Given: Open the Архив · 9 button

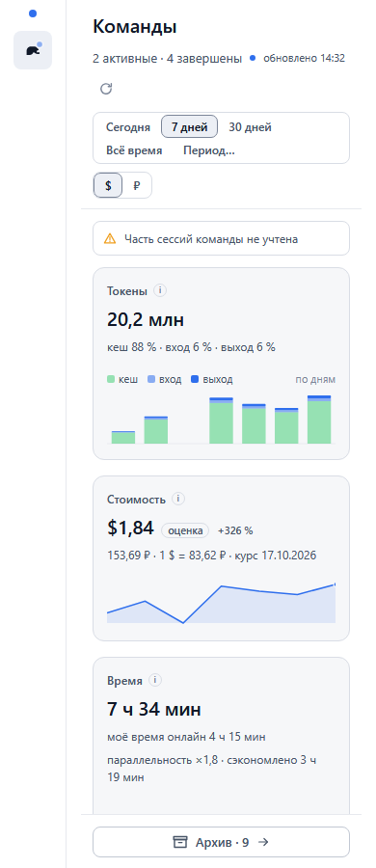Looking at the screenshot, I should click(x=221, y=842).
